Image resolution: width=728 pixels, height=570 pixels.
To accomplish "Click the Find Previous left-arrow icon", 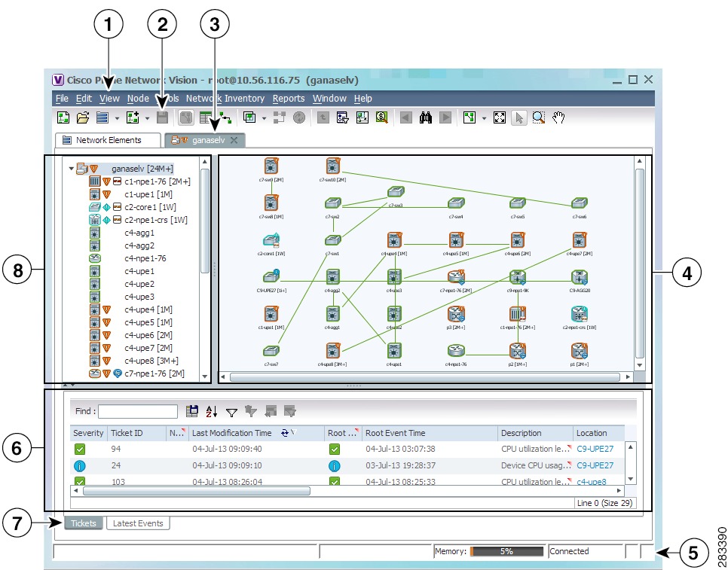I will [405, 117].
